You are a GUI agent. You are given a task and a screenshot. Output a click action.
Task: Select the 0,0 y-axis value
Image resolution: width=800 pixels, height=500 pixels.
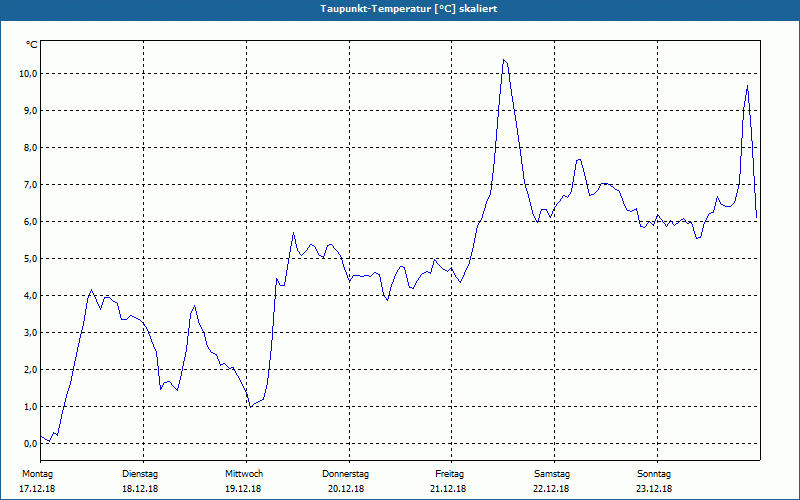[30, 443]
